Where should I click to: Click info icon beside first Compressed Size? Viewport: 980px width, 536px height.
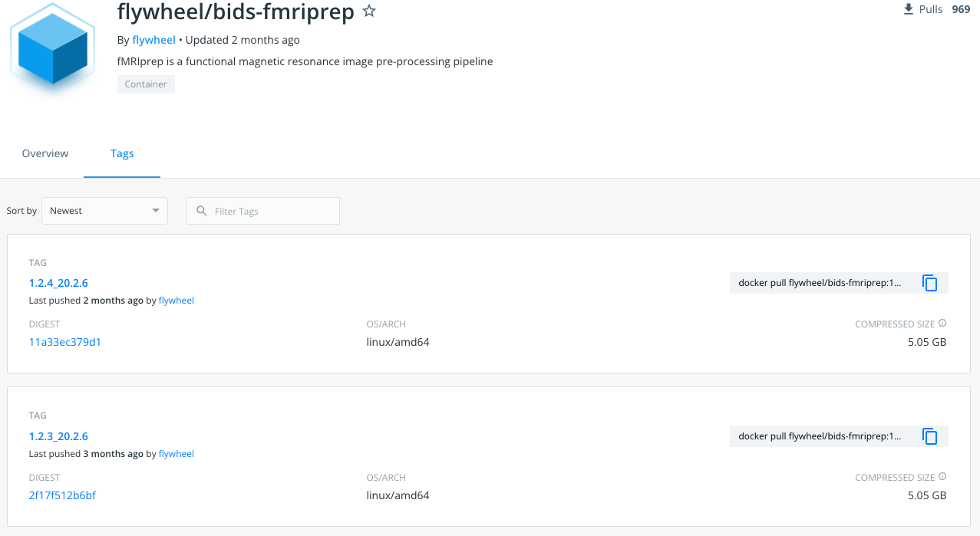click(x=942, y=324)
